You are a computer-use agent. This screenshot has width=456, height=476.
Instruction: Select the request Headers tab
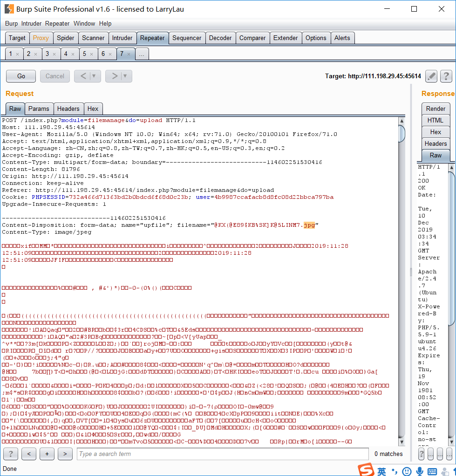(68, 109)
